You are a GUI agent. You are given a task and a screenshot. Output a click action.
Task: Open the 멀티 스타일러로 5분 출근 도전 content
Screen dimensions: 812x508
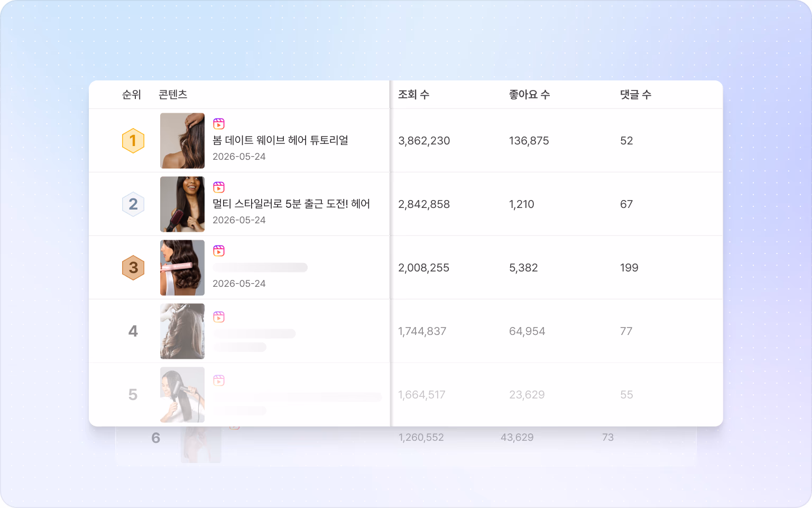click(x=291, y=204)
